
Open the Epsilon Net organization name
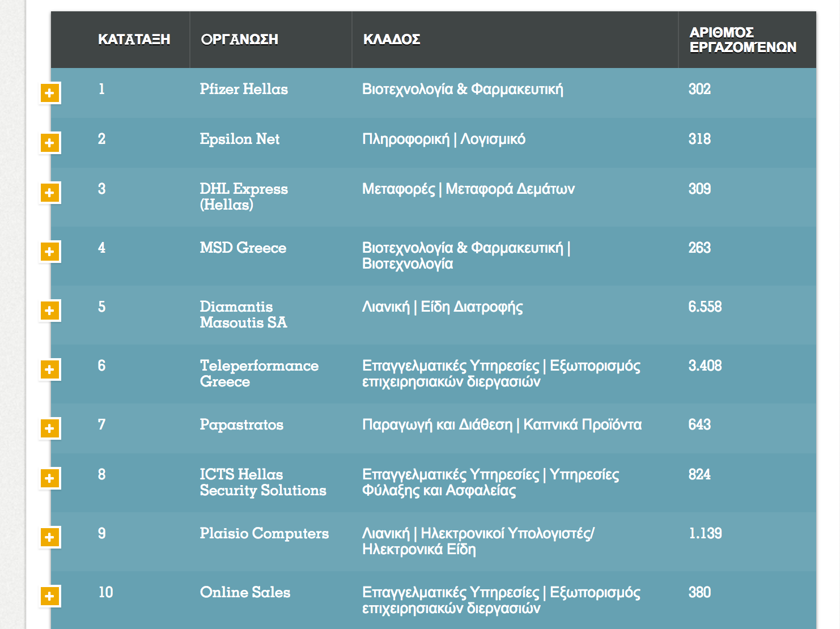point(239,139)
